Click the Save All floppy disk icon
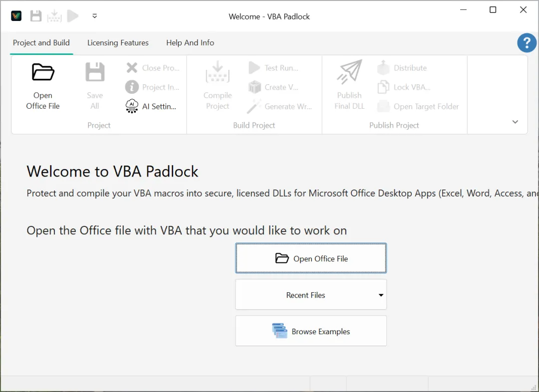539x392 pixels. (95, 73)
